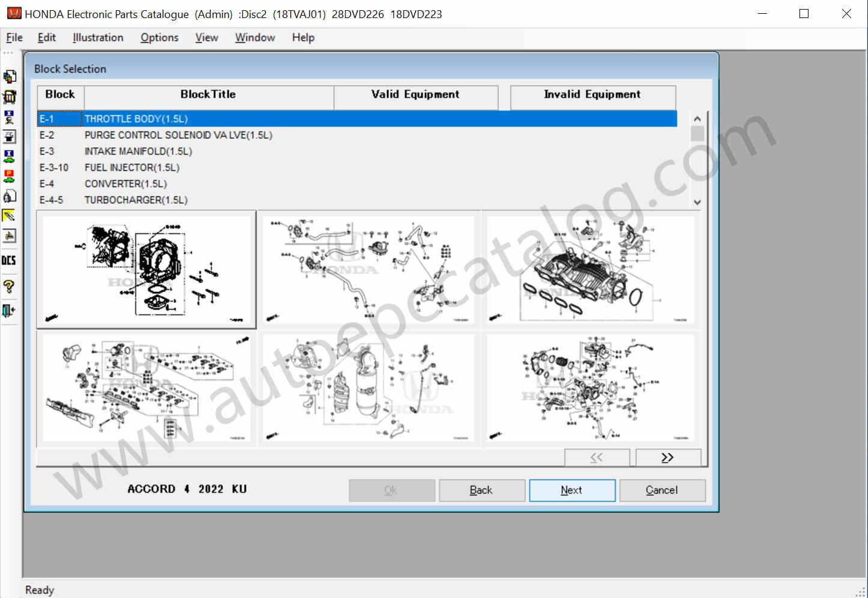Select the INTAKE MANIFOLD(1.5L) row
868x598 pixels.
point(357,151)
